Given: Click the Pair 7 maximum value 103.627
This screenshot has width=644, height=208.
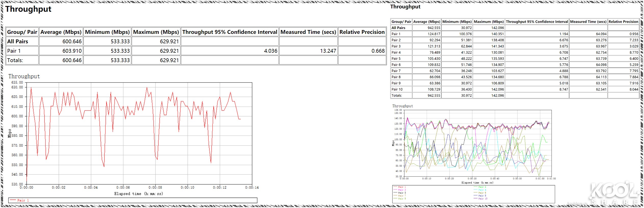Looking at the screenshot, I should (x=498, y=71).
